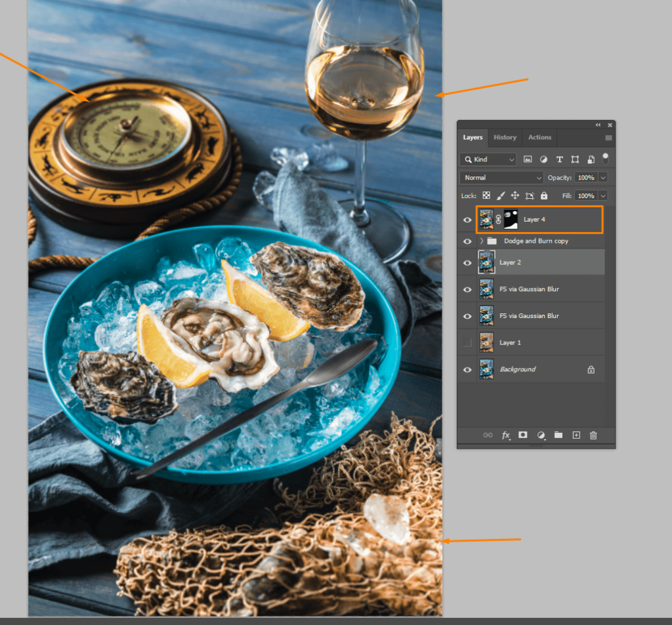Open the Actions tab

click(x=539, y=137)
